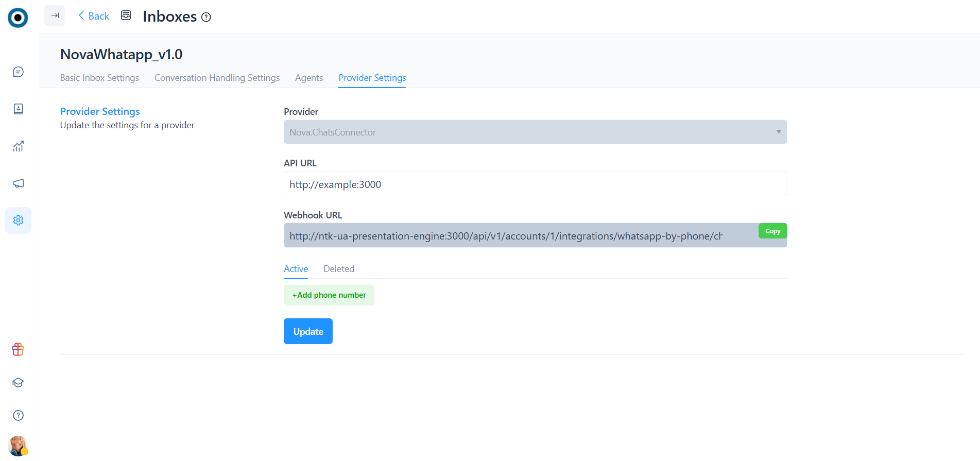
Task: Open Conversations from the sidebar chat icon
Action: [18, 72]
